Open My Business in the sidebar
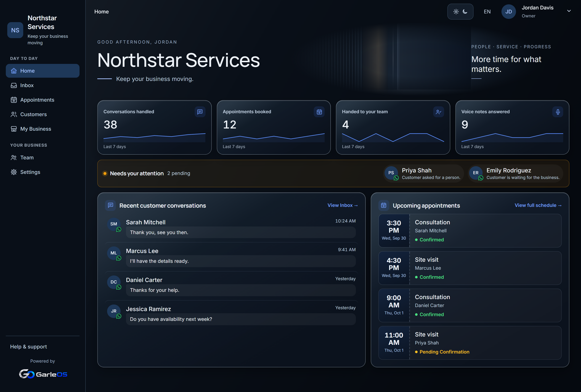This screenshot has width=581, height=392. (43, 129)
